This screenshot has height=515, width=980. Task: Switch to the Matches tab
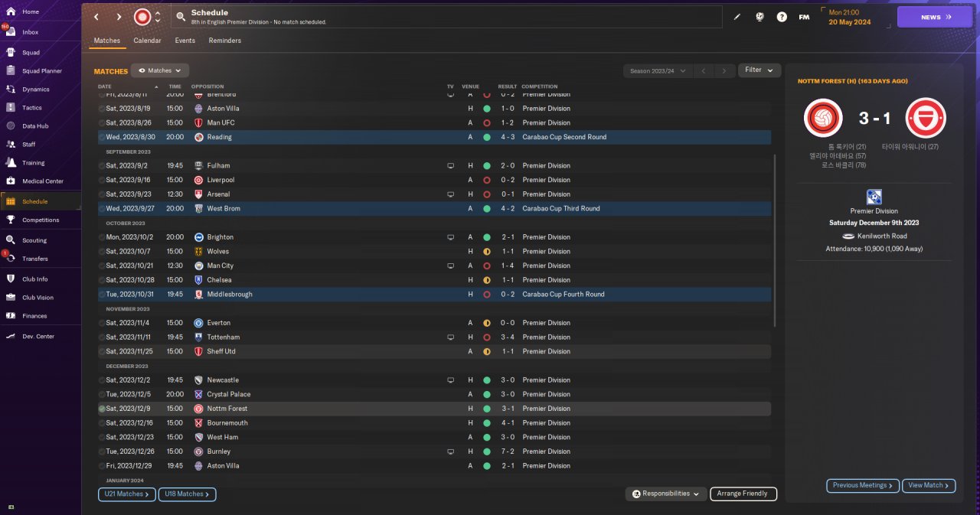point(107,41)
